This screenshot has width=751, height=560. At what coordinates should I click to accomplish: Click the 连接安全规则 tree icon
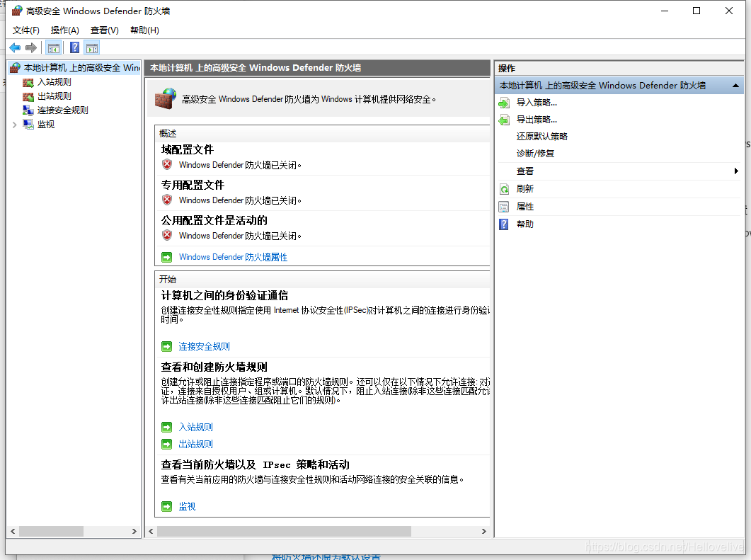(x=28, y=110)
